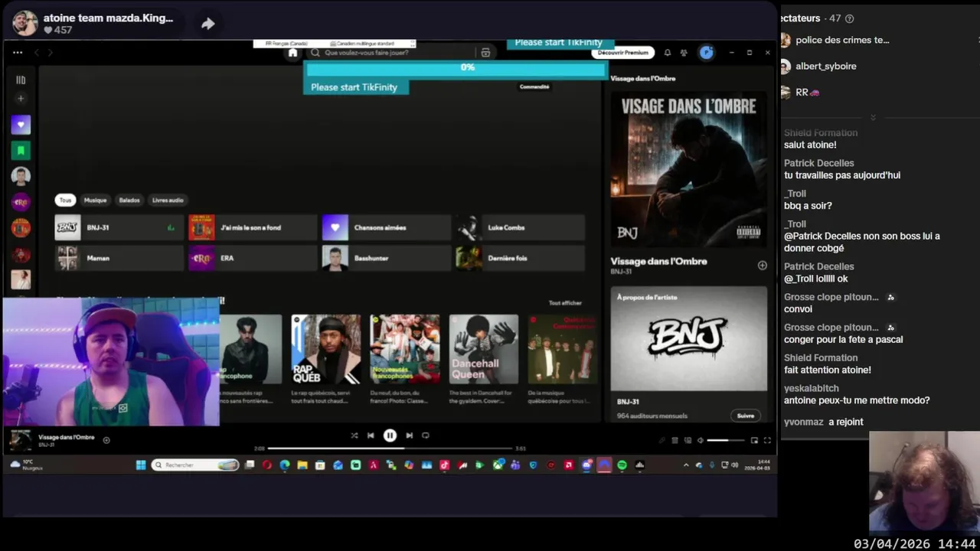
Task: Open the Spotify profile avatar menu
Action: [707, 53]
